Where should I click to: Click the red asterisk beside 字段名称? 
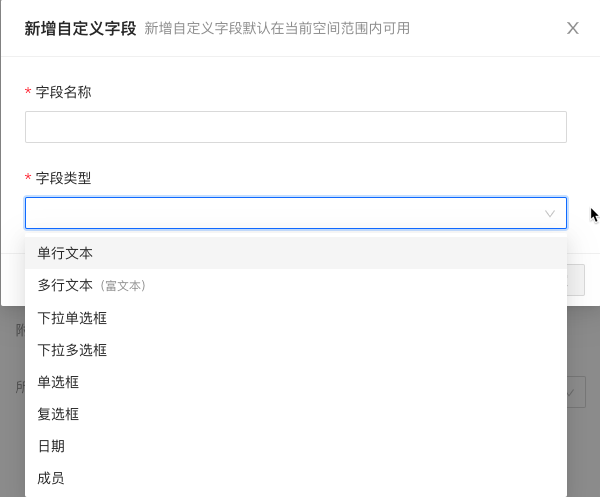tap(28, 93)
